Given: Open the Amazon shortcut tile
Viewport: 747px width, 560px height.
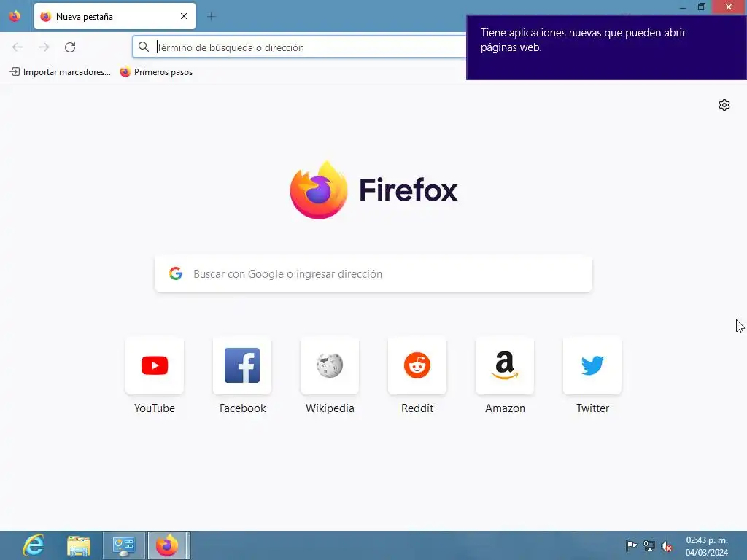Looking at the screenshot, I should coord(505,366).
